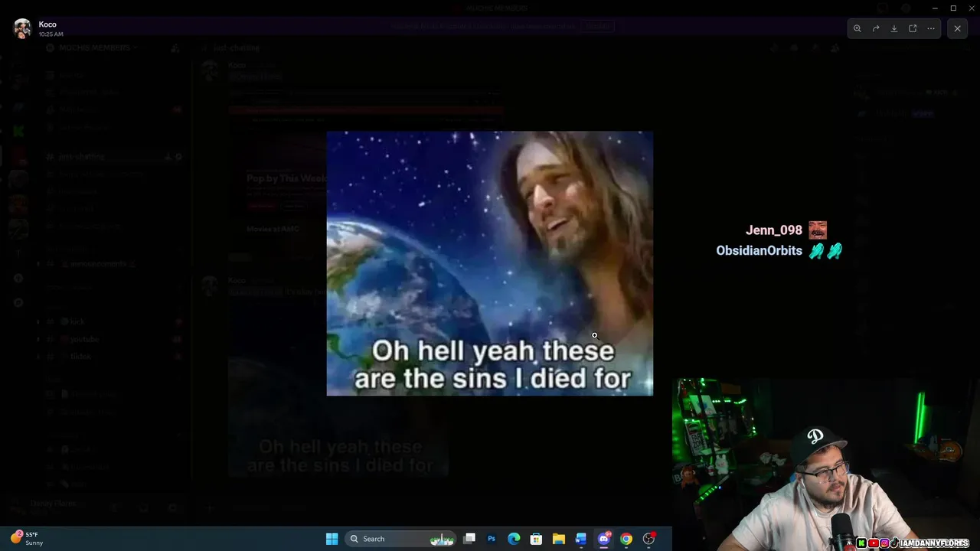The image size is (980, 551).
Task: Open Task View from the taskbar
Action: coord(469,539)
